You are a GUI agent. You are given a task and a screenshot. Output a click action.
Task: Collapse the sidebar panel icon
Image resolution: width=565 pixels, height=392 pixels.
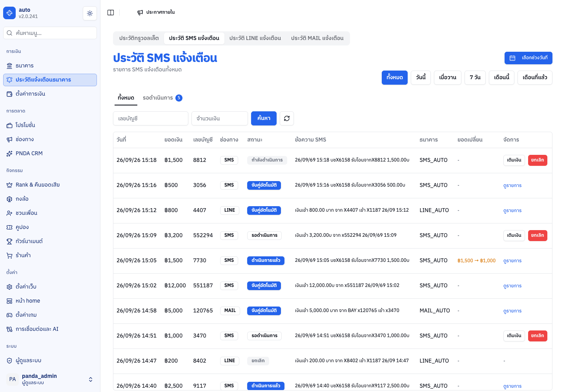(111, 13)
